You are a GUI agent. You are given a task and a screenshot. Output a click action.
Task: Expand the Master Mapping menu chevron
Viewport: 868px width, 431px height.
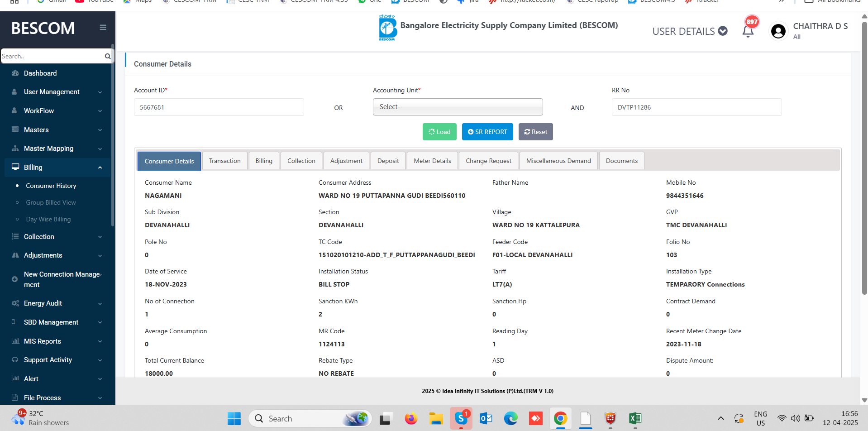point(100,148)
